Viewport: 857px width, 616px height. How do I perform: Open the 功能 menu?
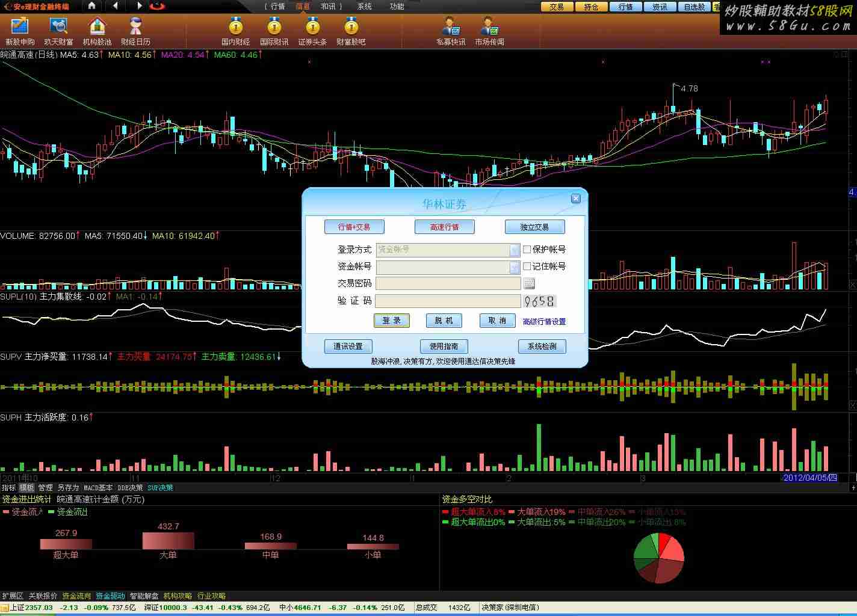[x=397, y=7]
